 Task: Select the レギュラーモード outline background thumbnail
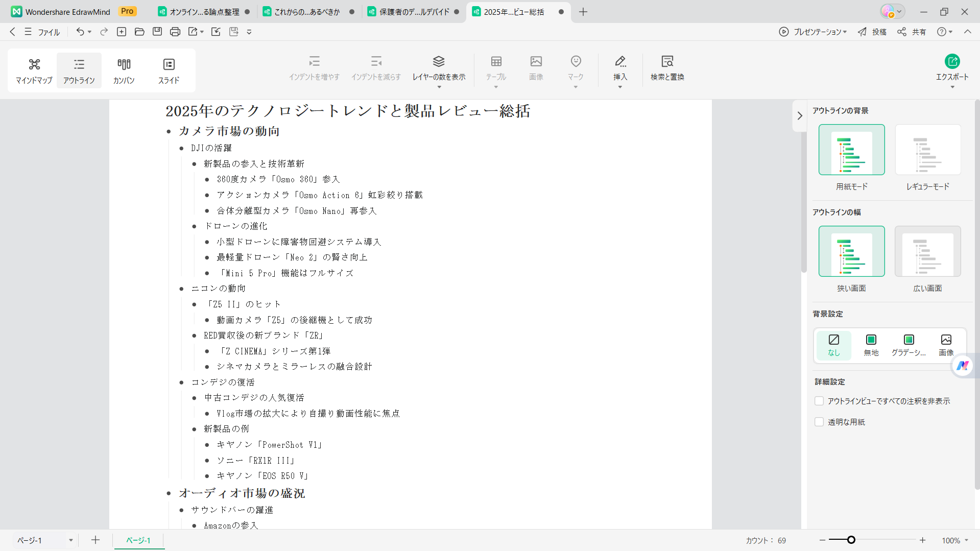pyautogui.click(x=927, y=150)
